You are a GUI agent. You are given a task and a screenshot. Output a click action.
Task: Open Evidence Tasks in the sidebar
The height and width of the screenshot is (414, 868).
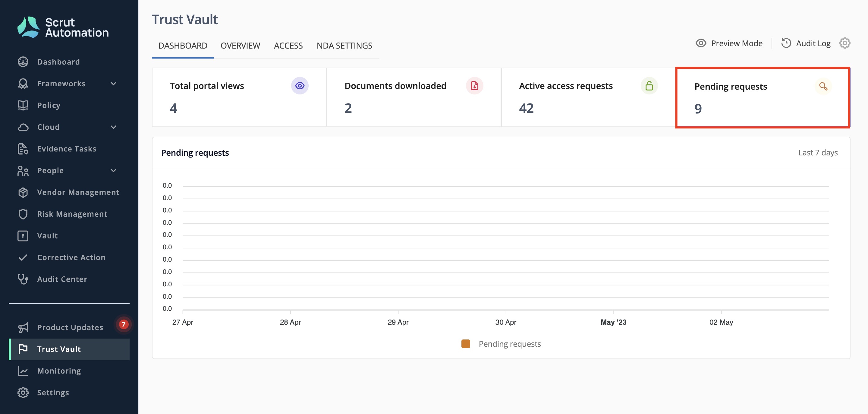click(x=69, y=149)
